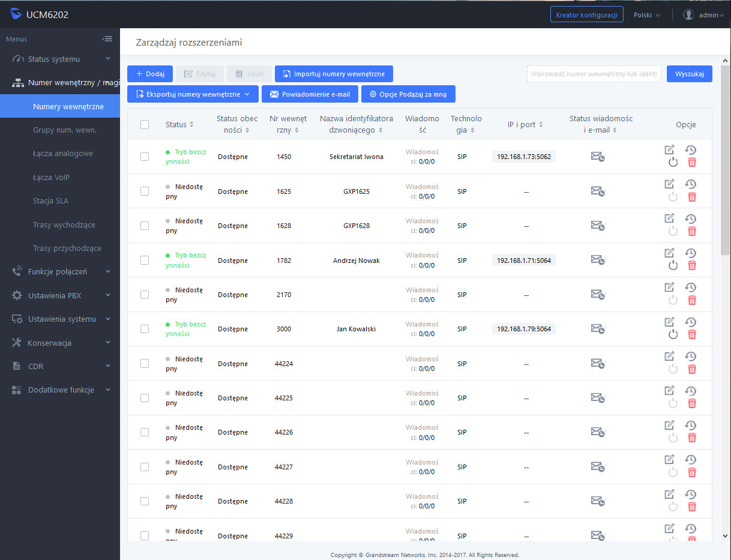
Task: Click edit icon for extension 1450
Action: tap(669, 149)
